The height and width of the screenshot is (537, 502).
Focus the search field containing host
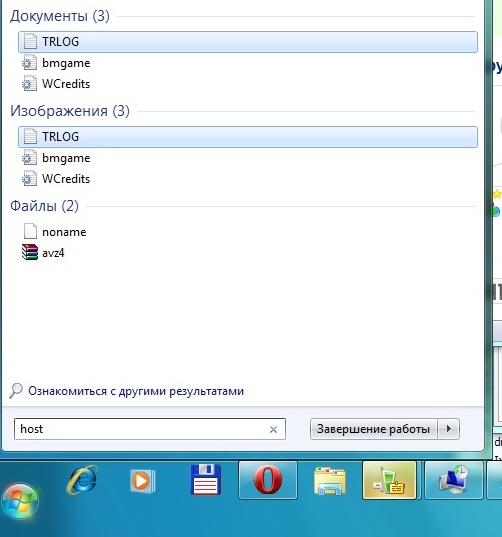[150, 429]
